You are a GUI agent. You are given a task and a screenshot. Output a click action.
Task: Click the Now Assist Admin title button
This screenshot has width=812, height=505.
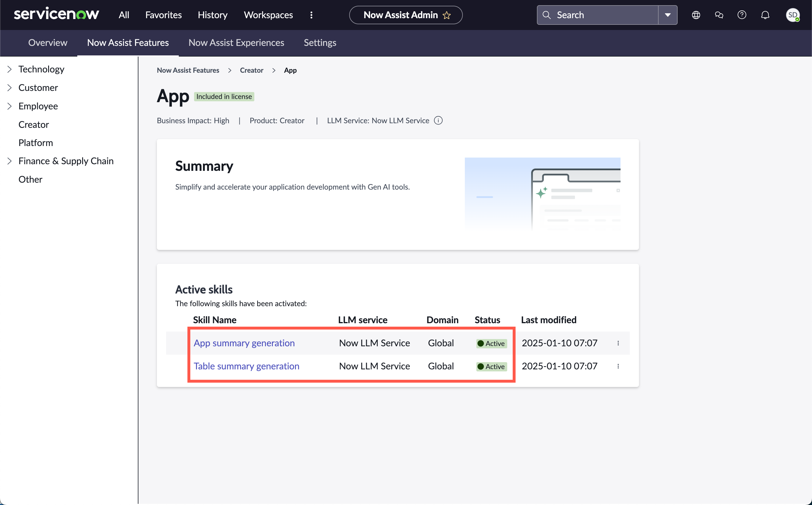click(x=406, y=15)
